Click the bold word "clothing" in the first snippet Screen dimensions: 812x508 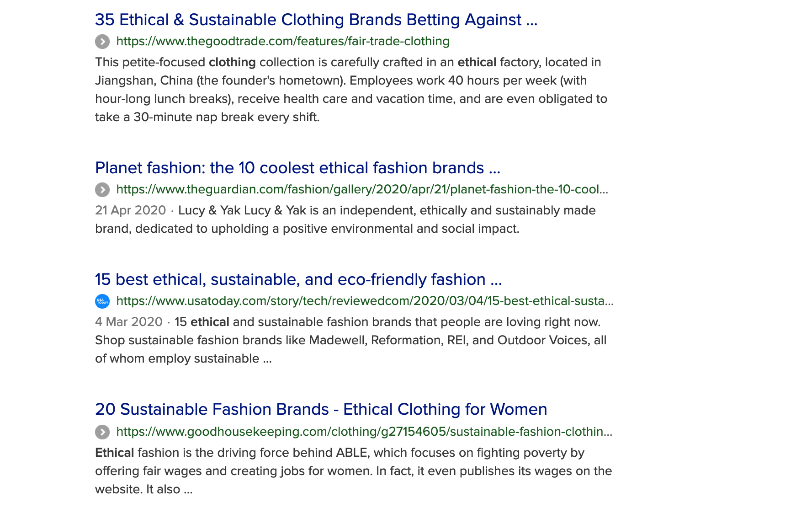(x=232, y=62)
